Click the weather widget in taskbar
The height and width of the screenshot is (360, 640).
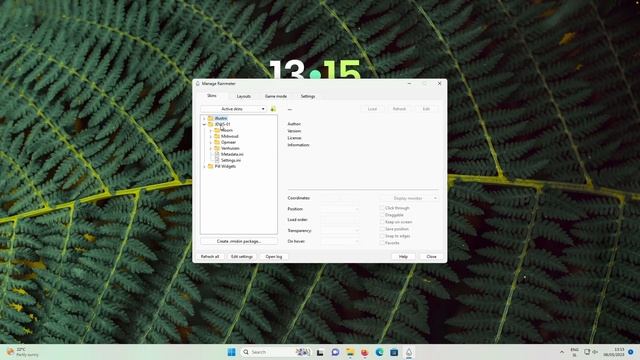pyautogui.click(x=23, y=352)
